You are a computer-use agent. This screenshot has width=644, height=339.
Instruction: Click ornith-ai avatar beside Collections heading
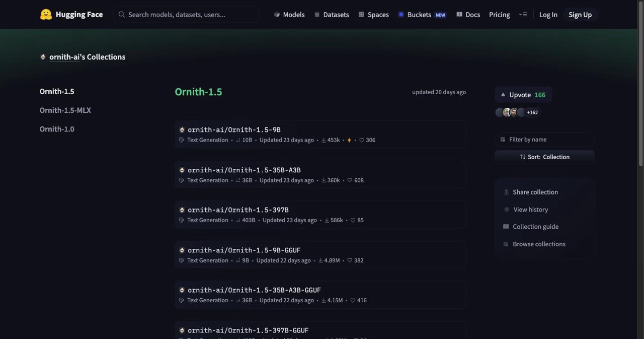point(43,57)
